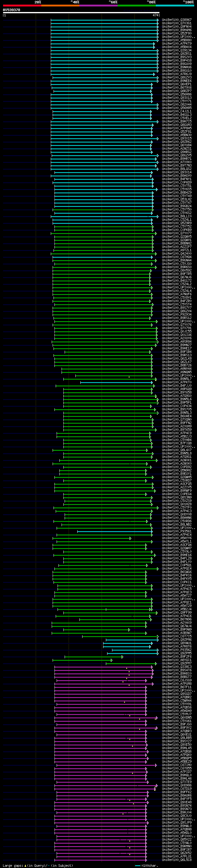Select hit label UniRef100_A5B880

[177, 40]
